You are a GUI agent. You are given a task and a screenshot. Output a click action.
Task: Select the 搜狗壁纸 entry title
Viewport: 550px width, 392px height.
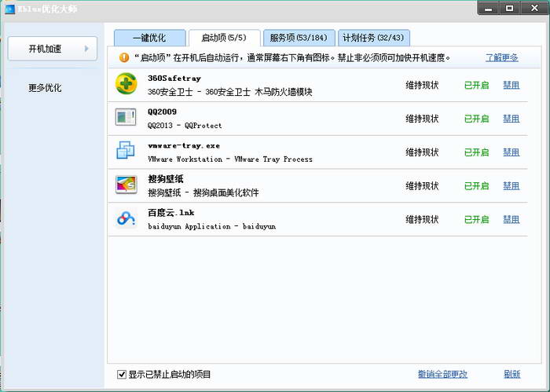click(166, 179)
